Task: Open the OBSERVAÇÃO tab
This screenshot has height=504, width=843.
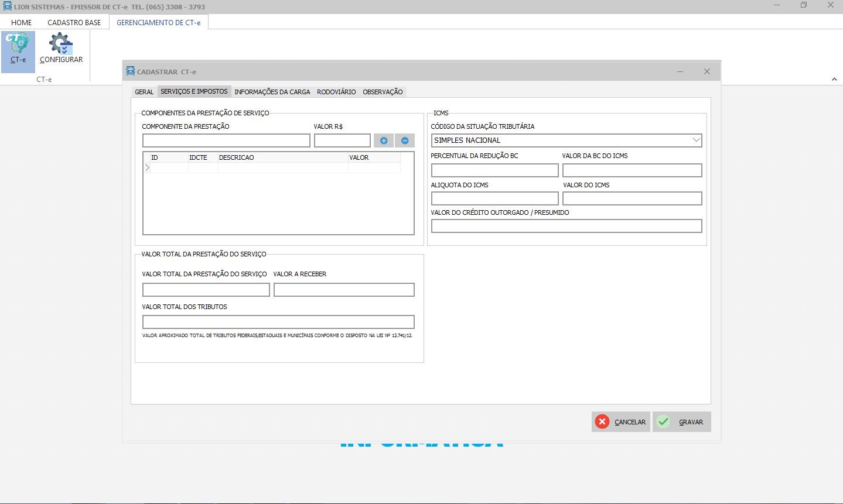Action: coord(383,92)
